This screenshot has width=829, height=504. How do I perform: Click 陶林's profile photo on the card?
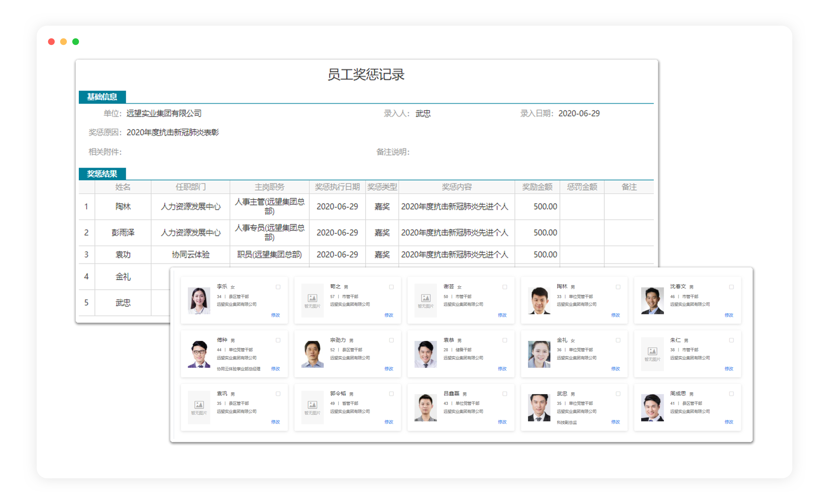tap(539, 301)
